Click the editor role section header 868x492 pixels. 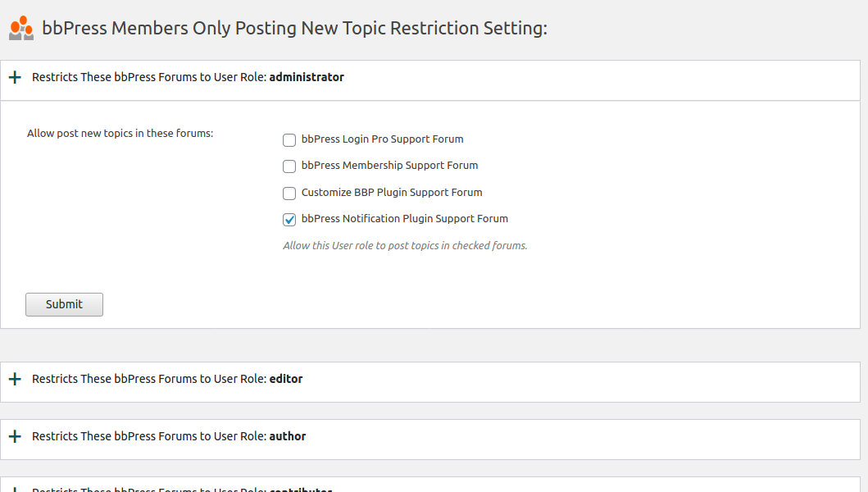[167, 379]
